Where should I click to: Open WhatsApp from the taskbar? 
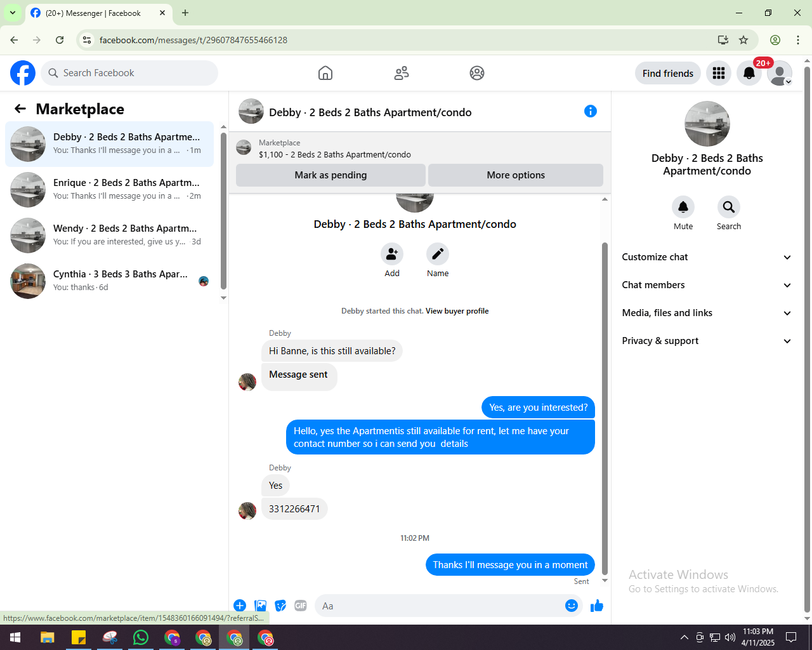tap(141, 637)
